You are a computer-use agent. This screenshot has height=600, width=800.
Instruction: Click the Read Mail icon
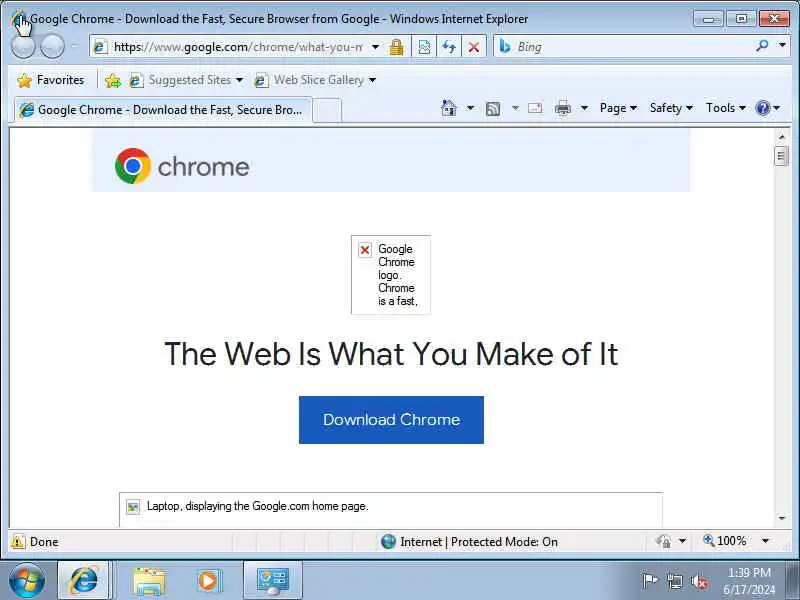point(535,108)
